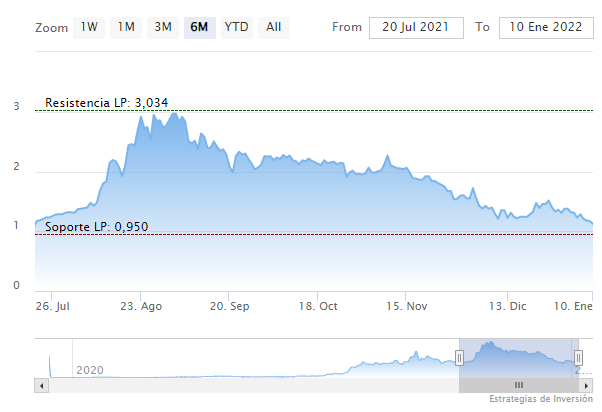Click the scrollbar right arrow
Image resolution: width=602 pixels, height=412 pixels.
point(588,385)
